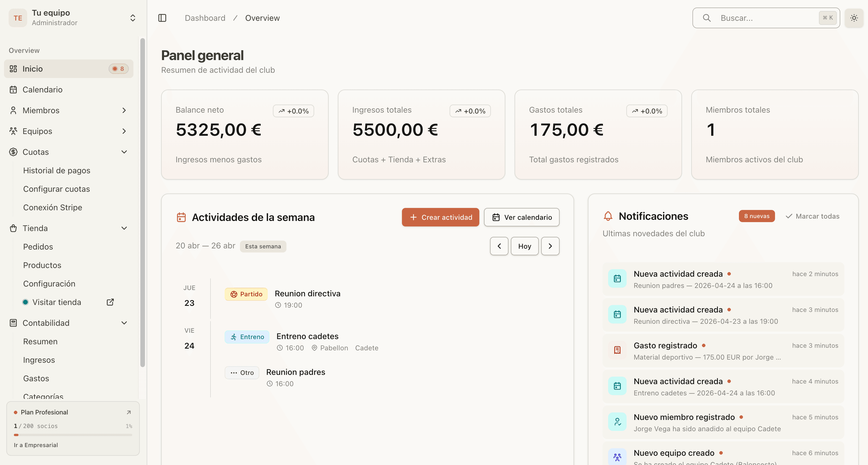Click the search magnifier icon

[707, 18]
